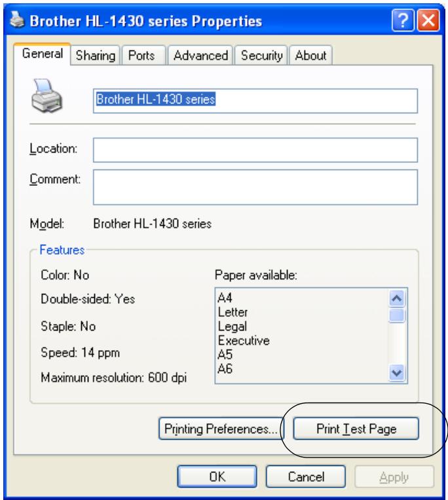Click the Cancel button
The image size is (448, 500).
pos(306,476)
